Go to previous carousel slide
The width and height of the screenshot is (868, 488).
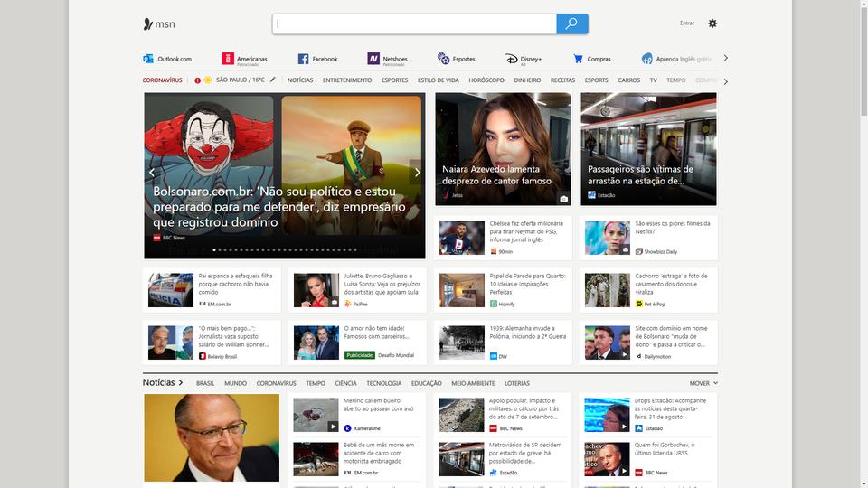point(152,173)
